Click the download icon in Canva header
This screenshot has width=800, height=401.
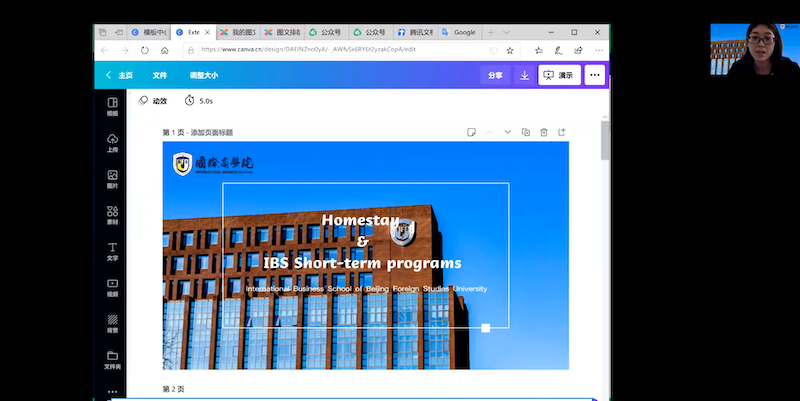[x=524, y=75]
